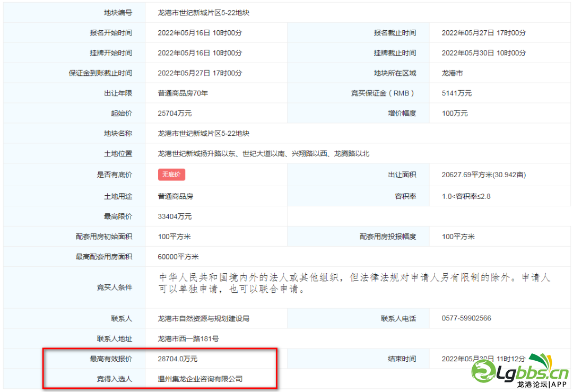Select the 保证金到账截止时间 value 2022年05月27日 17时00分

(199, 73)
